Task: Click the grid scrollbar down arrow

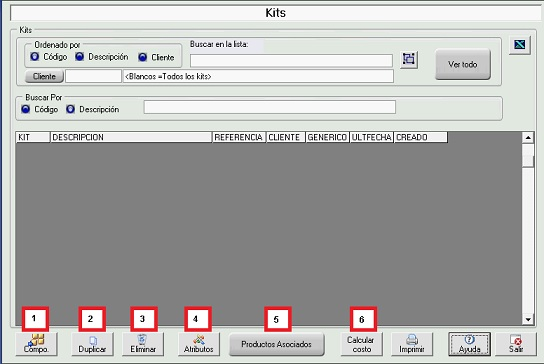Action: click(528, 319)
